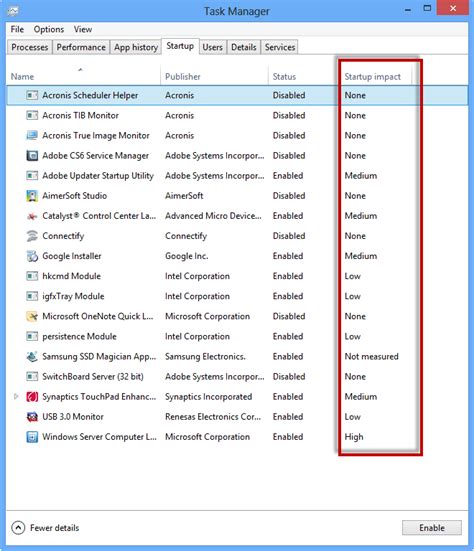This screenshot has height=551, width=474.
Task: Select the Startup tab
Action: [x=180, y=46]
